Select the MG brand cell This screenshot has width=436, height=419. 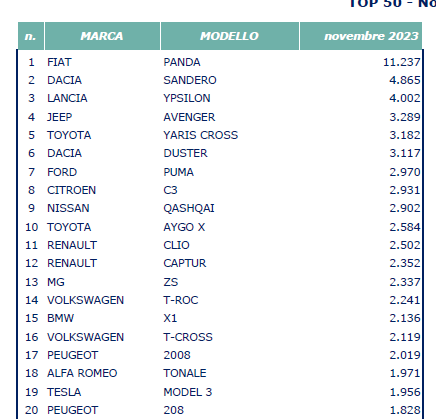[x=56, y=282]
